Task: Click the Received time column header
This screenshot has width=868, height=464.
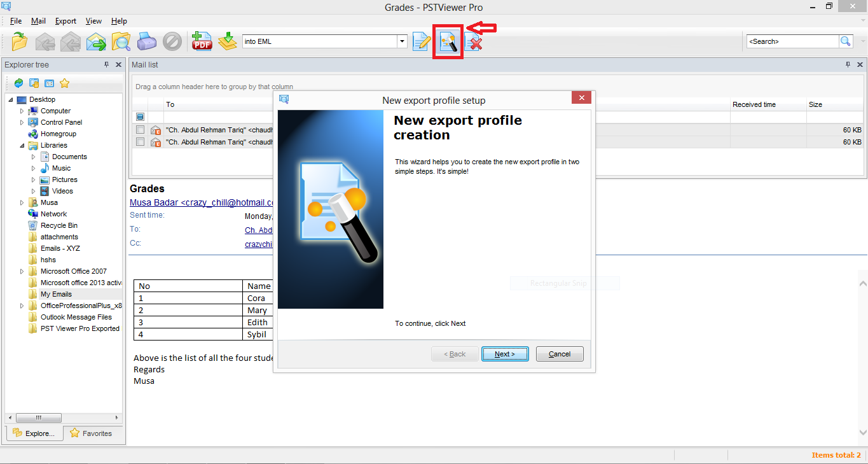Action: click(768, 104)
